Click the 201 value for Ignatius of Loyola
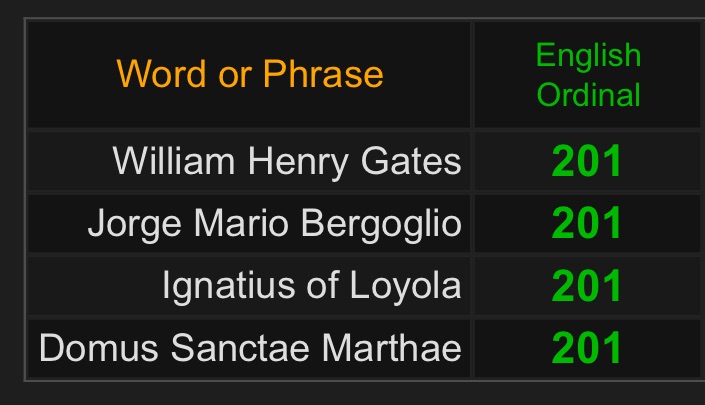 pyautogui.click(x=588, y=285)
